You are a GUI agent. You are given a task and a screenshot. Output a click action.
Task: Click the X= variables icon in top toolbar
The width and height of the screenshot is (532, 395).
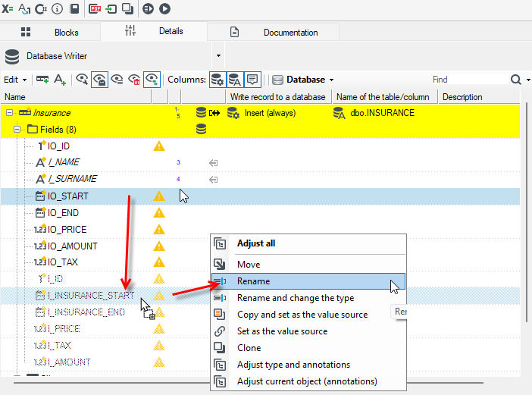(x=7, y=9)
